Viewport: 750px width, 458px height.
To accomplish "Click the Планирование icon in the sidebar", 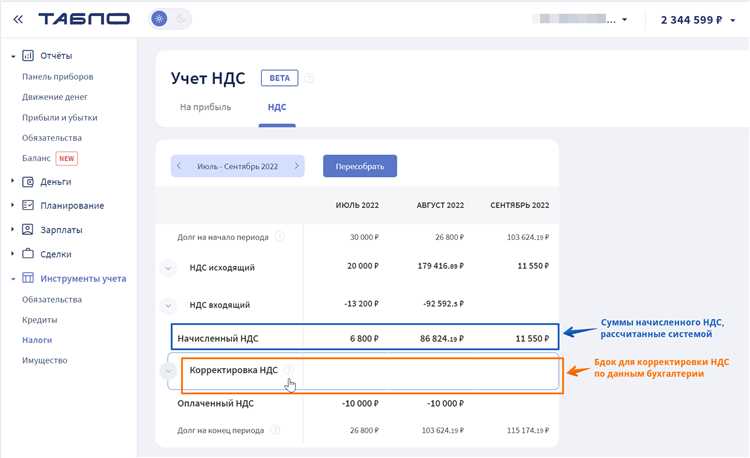I will pos(29,206).
